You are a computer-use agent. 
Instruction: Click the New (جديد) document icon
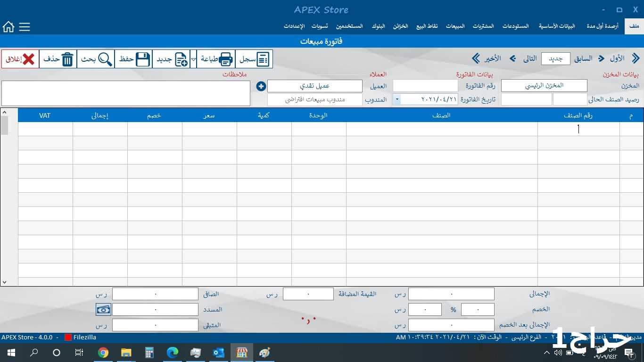point(181,59)
